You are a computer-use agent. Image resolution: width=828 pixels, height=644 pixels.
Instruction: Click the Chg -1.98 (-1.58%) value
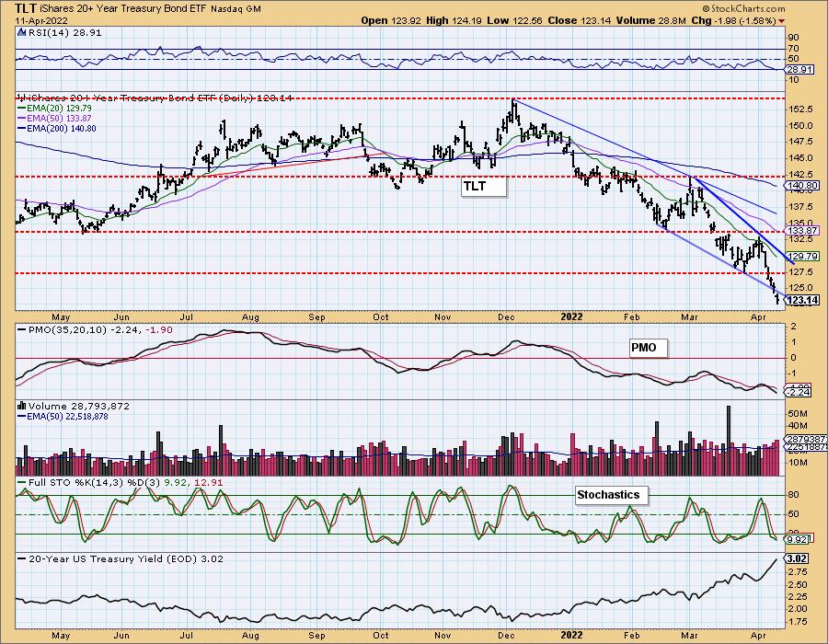coord(733,21)
